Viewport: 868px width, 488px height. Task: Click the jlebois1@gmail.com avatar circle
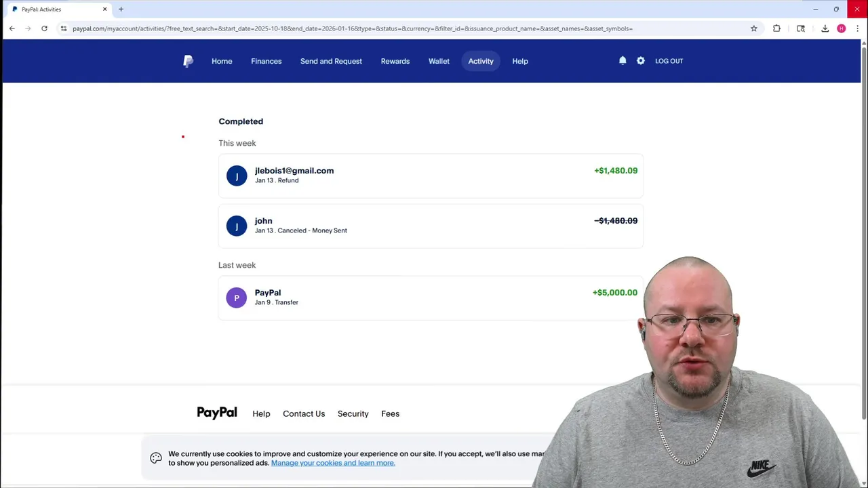pyautogui.click(x=237, y=176)
